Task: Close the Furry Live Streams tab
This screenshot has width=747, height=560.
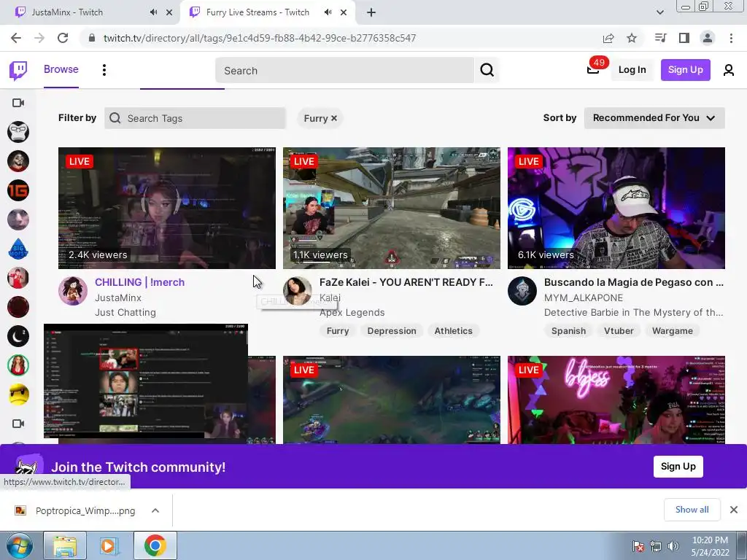Action: pos(344,12)
